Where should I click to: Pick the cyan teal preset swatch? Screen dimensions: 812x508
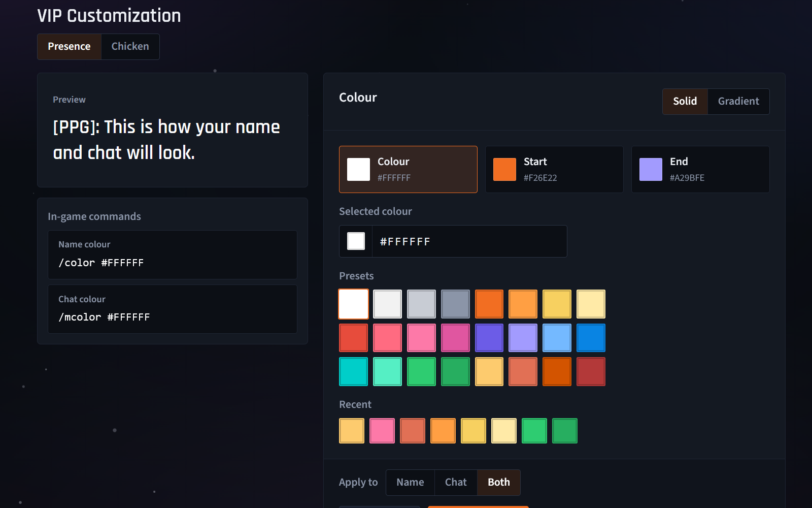354,372
